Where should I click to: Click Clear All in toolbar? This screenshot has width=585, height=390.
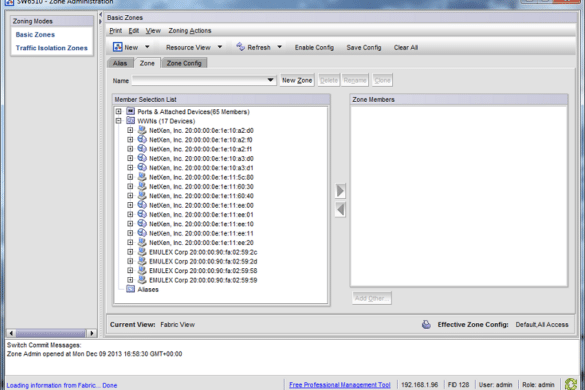[406, 47]
